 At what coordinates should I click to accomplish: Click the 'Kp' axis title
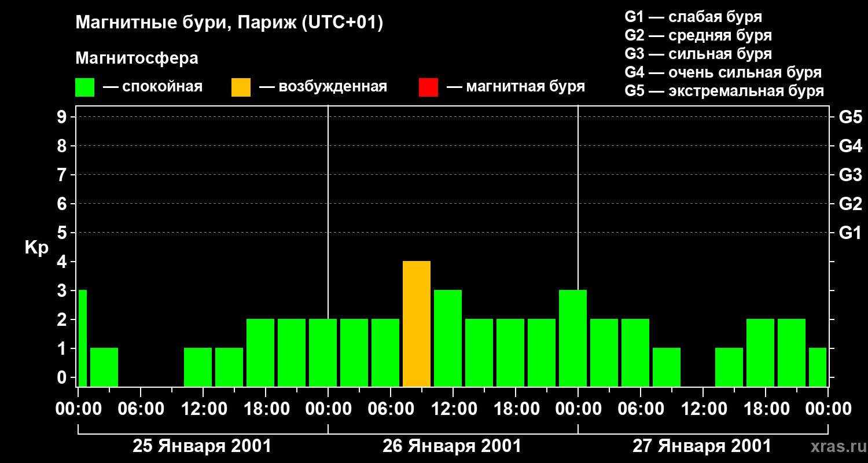coord(36,248)
